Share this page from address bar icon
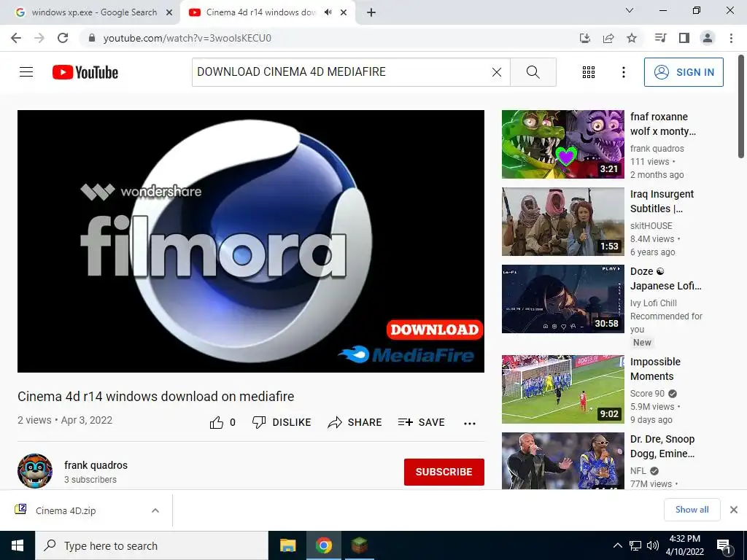Image resolution: width=747 pixels, height=560 pixels. (x=608, y=38)
